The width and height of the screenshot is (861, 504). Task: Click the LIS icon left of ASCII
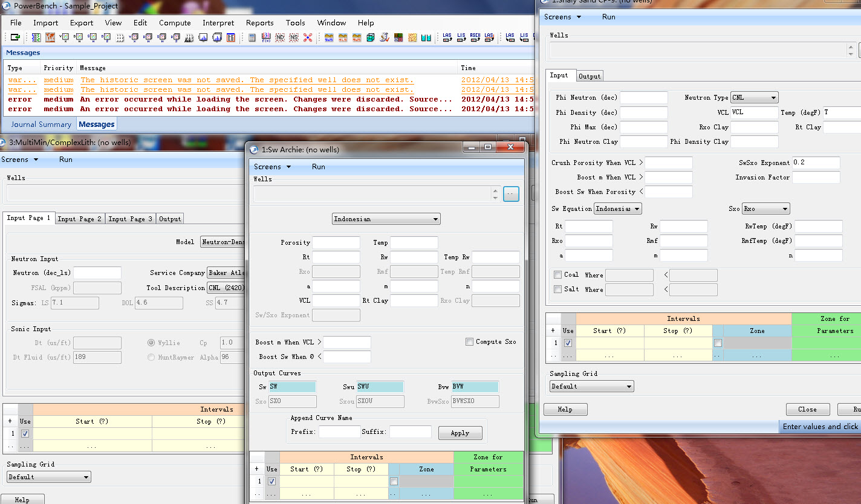(461, 37)
